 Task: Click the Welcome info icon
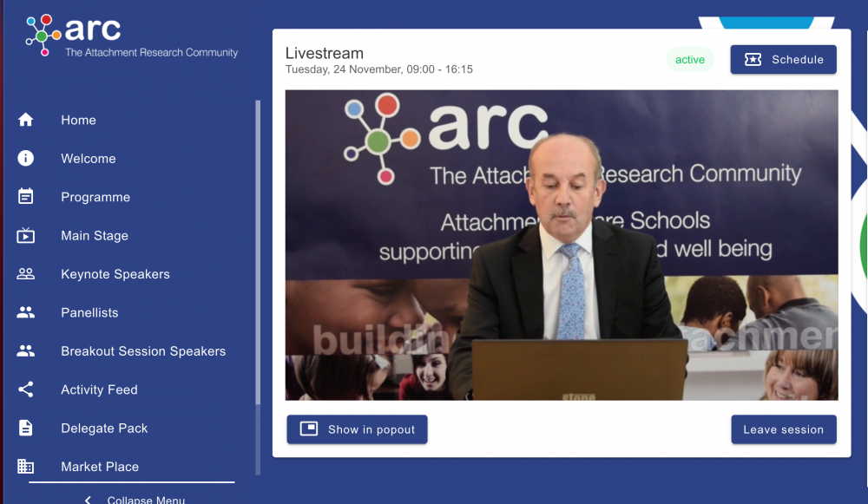pyautogui.click(x=26, y=158)
